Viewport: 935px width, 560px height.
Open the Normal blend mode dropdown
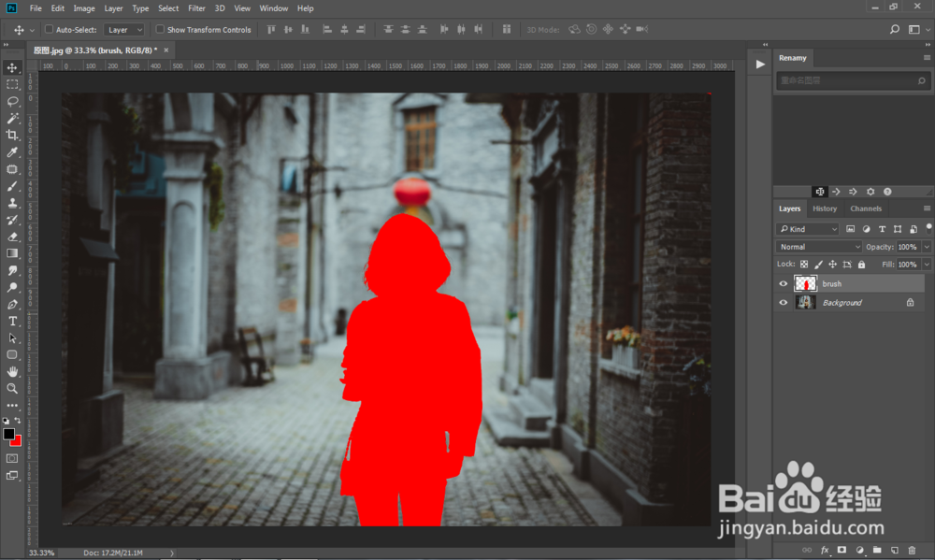(x=819, y=247)
